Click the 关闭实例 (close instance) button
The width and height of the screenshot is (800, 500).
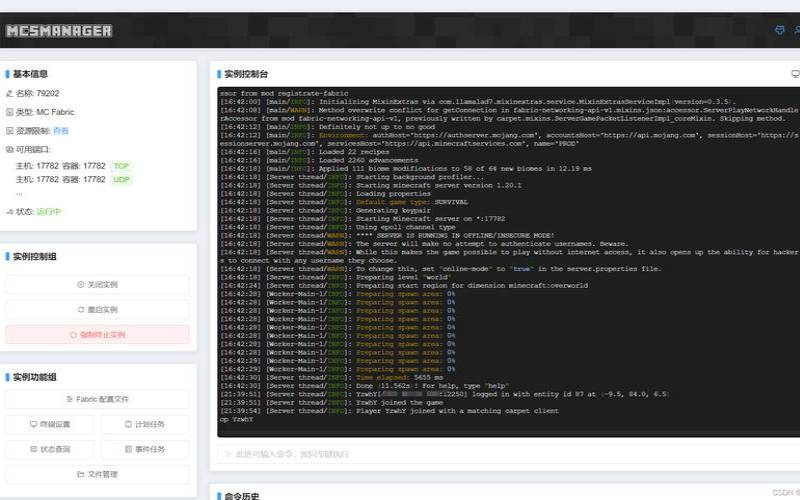(x=97, y=285)
